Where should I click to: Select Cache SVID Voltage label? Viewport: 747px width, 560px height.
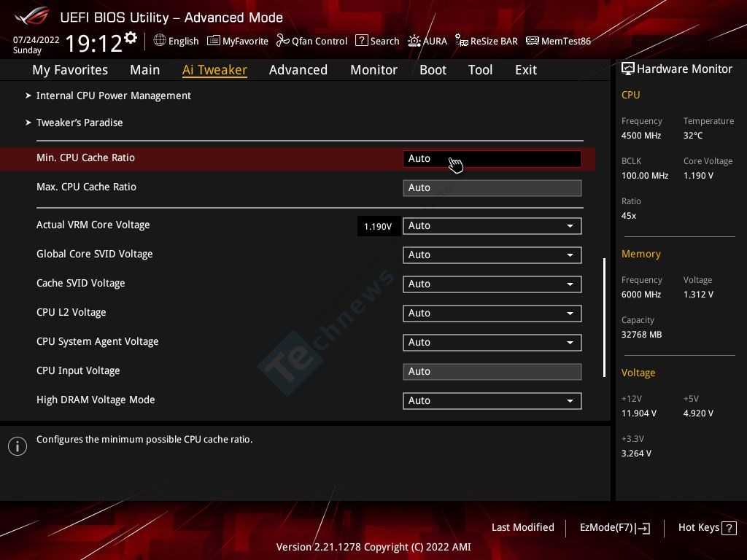click(80, 283)
